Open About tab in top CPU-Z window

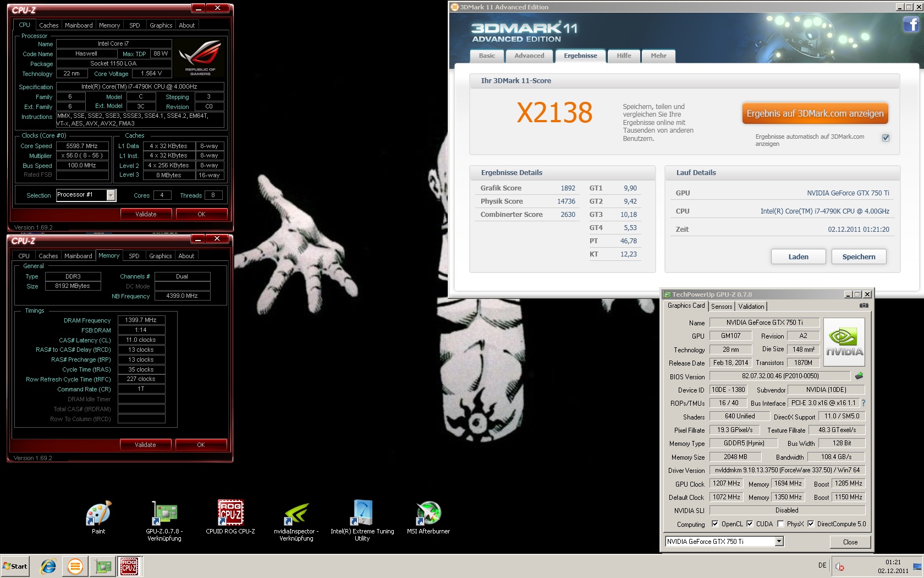[x=187, y=25]
